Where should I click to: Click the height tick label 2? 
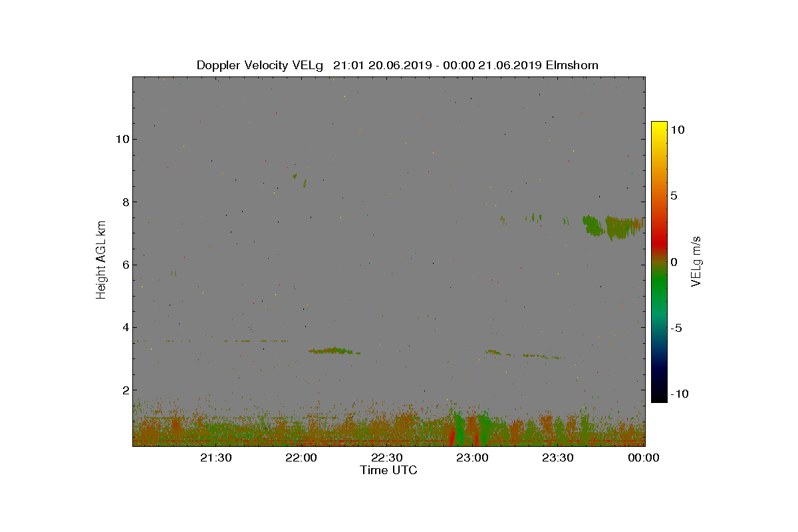[x=124, y=390]
